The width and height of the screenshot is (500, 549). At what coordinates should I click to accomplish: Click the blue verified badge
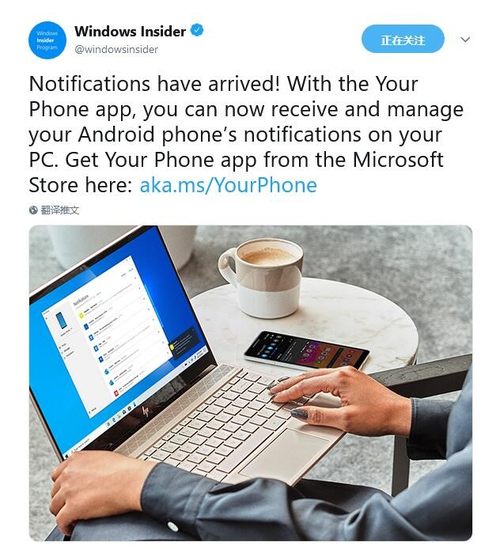point(197,30)
